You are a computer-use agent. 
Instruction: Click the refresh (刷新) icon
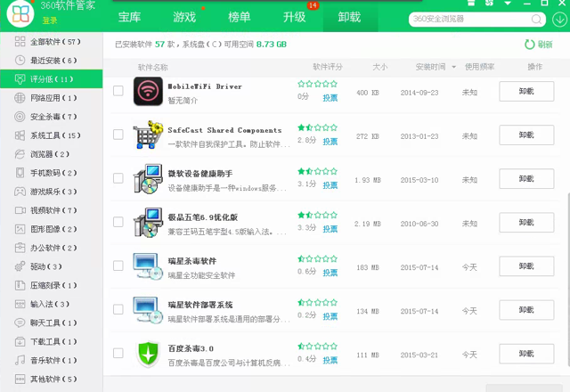point(529,45)
